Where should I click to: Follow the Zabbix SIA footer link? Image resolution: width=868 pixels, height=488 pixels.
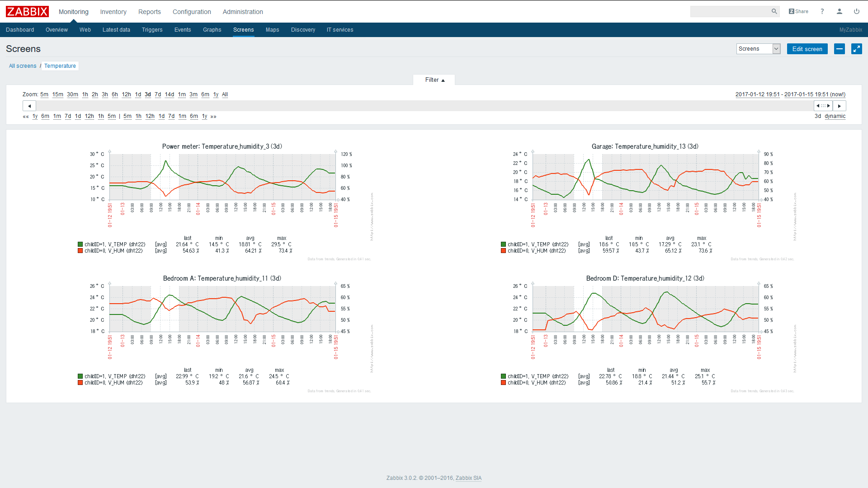pos(468,478)
